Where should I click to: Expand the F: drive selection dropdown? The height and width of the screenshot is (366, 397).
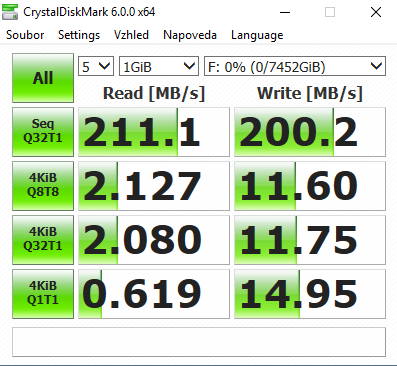tap(295, 66)
